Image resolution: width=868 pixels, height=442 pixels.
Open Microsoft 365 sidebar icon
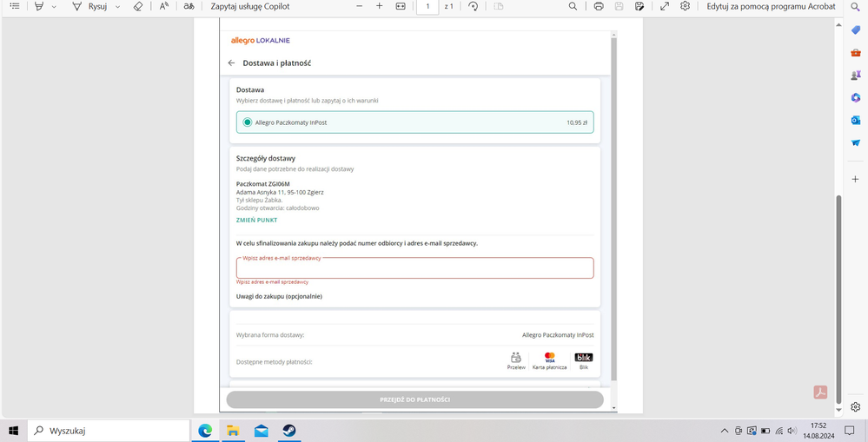coord(855,97)
